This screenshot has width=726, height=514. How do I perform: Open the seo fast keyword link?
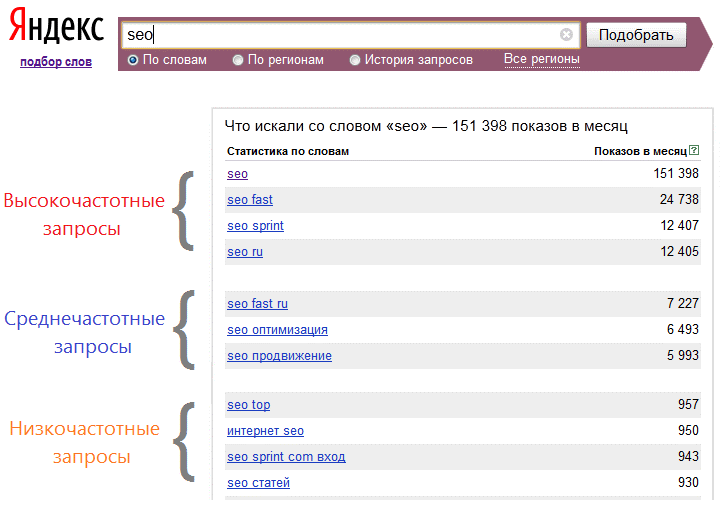(x=250, y=200)
